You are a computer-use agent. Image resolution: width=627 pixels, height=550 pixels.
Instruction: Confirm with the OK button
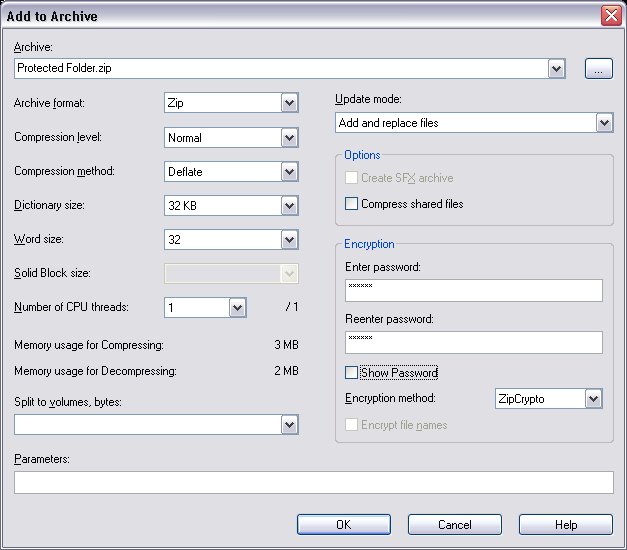[344, 524]
